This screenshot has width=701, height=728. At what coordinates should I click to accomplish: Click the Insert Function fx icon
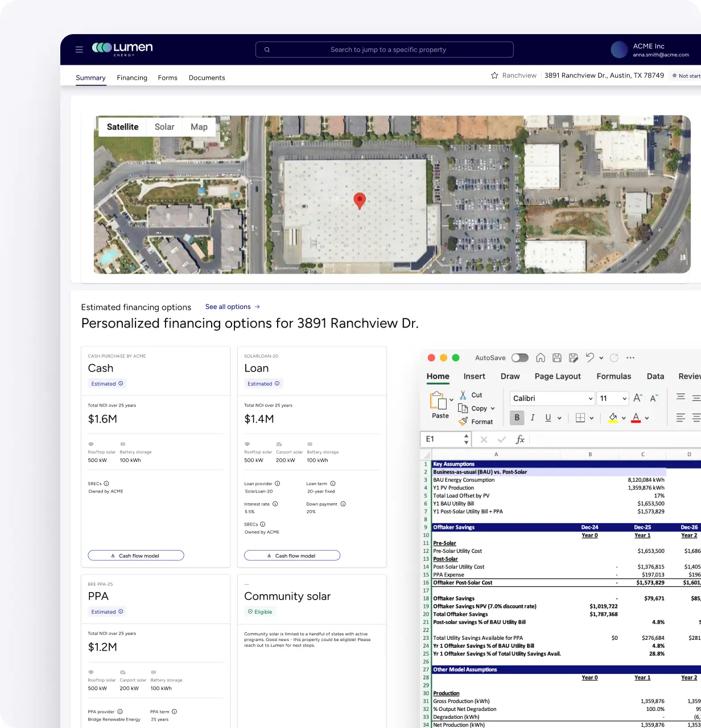click(519, 439)
